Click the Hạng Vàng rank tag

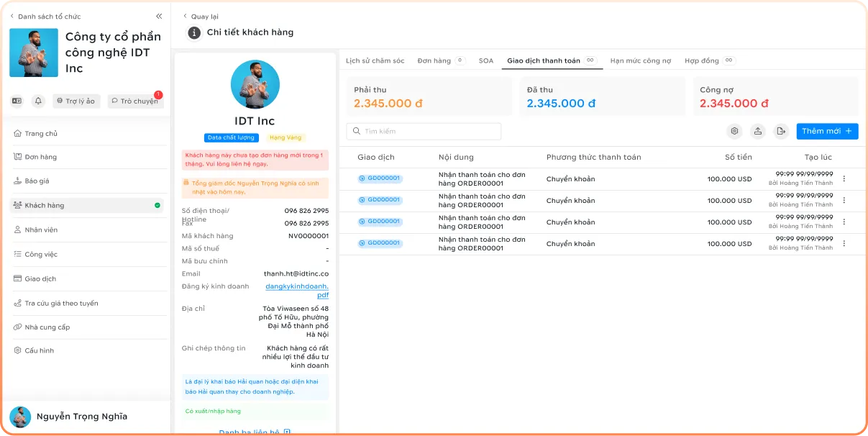tap(285, 137)
